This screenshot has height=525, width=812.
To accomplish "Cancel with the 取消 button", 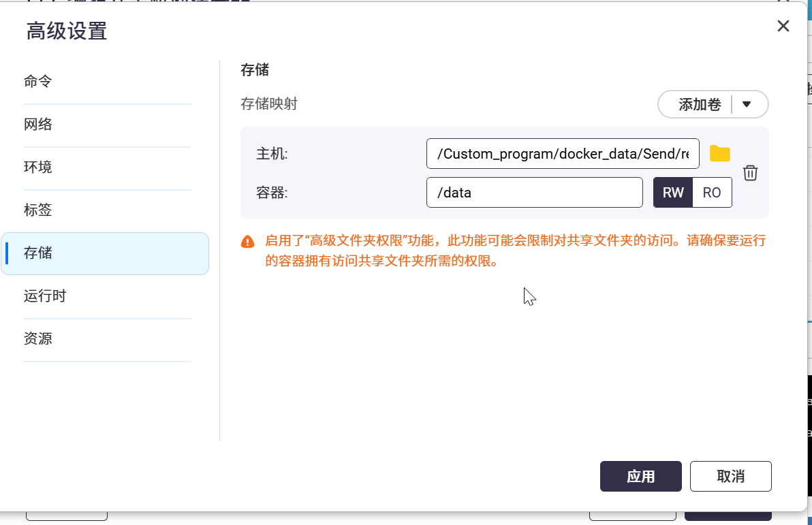I will click(731, 477).
